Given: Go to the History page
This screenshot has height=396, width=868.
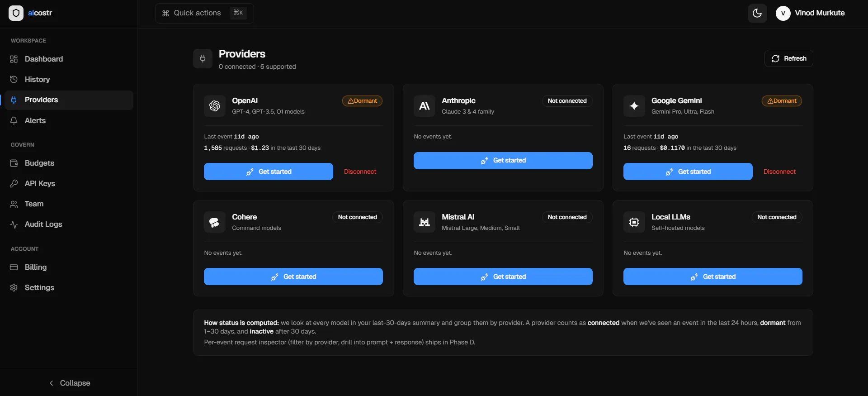Looking at the screenshot, I should (x=69, y=80).
